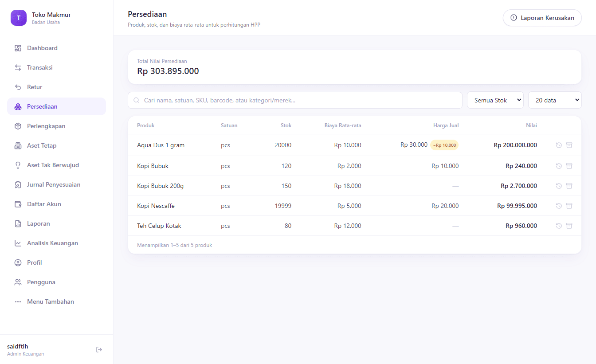Click the Nilai column header

click(x=531, y=125)
